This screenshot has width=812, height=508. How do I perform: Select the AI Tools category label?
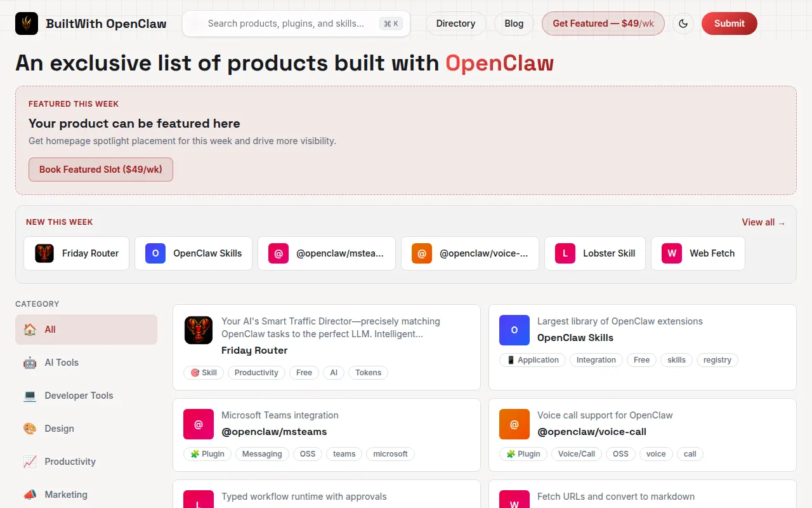(x=62, y=363)
